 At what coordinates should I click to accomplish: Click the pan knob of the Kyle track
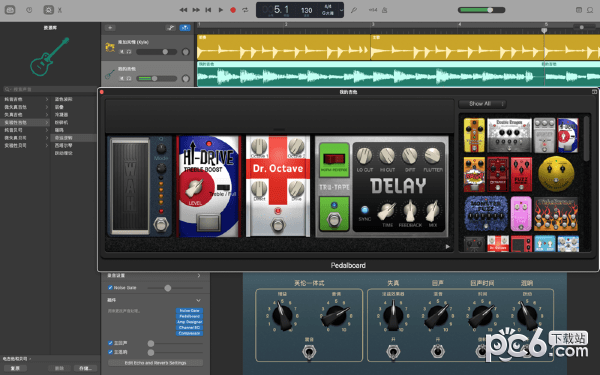186,52
